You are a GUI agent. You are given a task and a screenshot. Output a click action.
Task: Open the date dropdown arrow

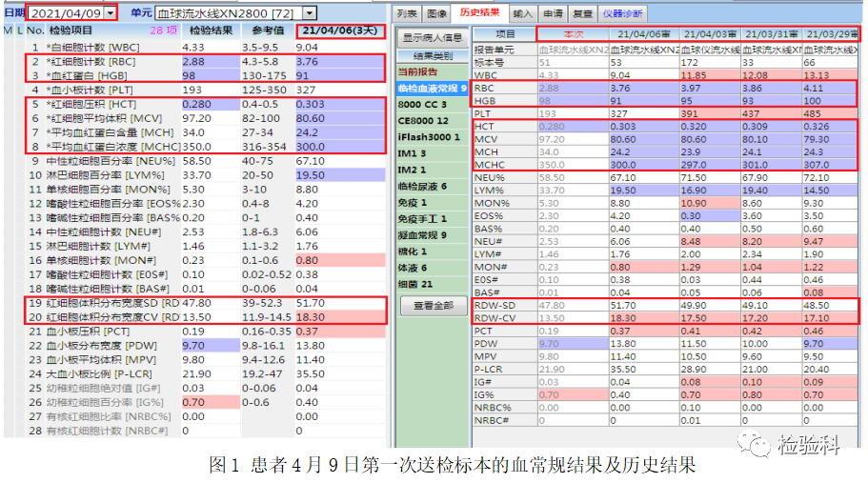(x=111, y=12)
